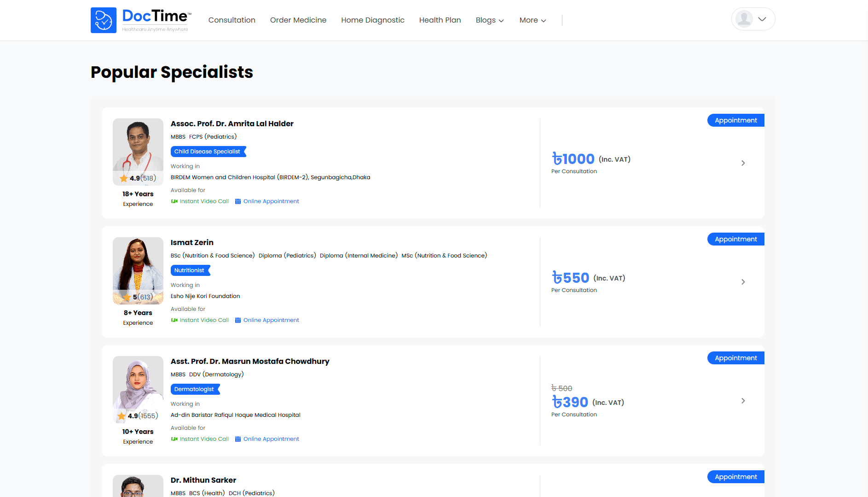
Task: Select Health Plan in the navbar
Action: click(x=440, y=20)
